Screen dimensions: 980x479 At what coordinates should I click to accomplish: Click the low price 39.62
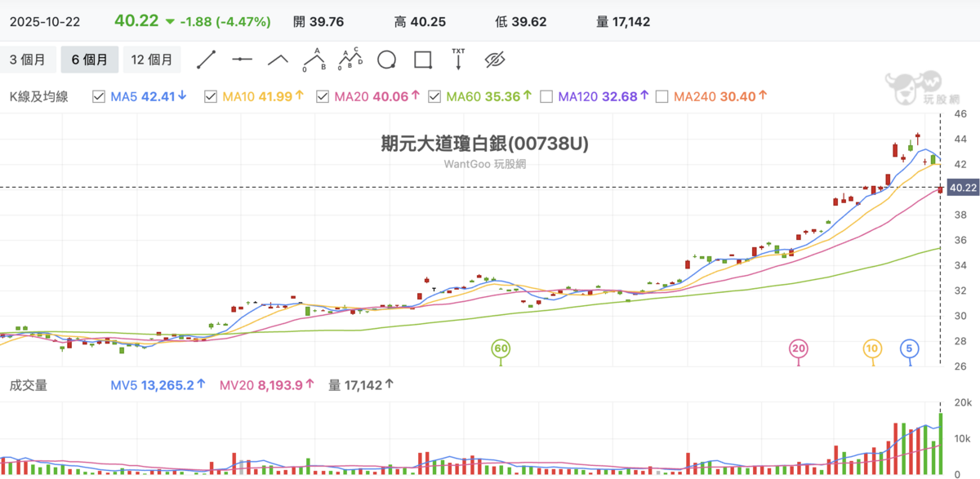point(529,22)
